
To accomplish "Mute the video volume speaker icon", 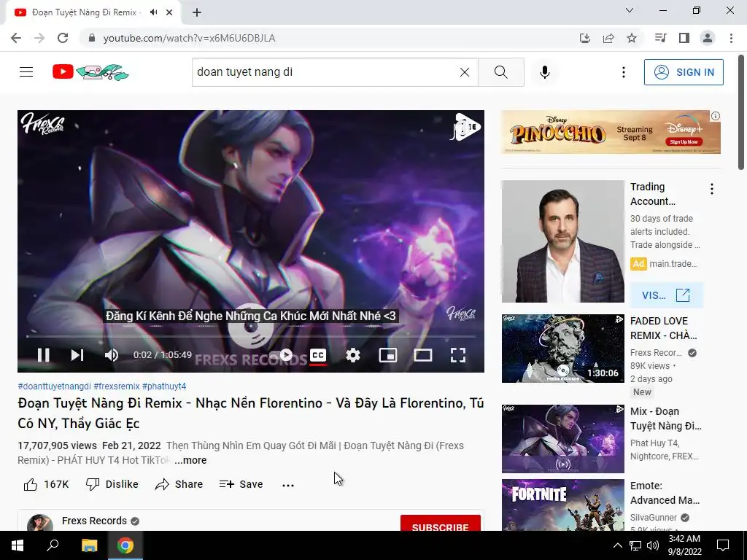I will click(x=111, y=355).
